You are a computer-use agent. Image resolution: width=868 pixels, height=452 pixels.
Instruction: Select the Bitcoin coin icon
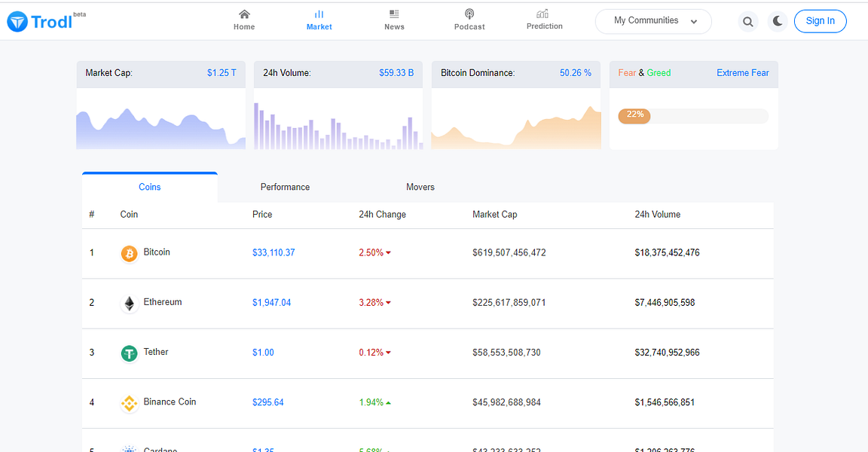129,253
